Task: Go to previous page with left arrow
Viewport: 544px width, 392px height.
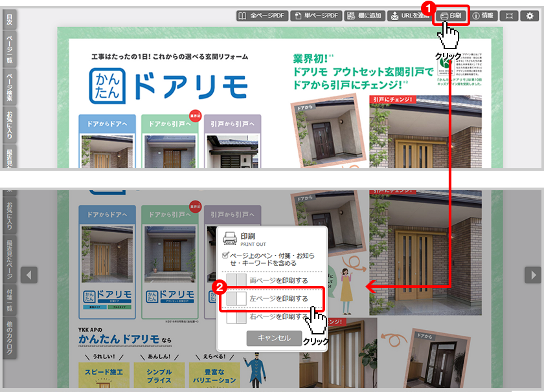Action: [x=29, y=275]
